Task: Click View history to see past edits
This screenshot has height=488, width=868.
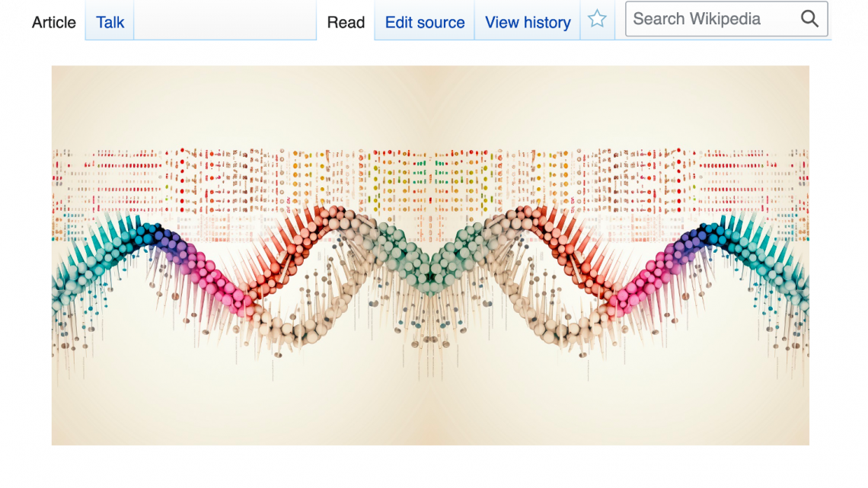Action: (x=527, y=22)
